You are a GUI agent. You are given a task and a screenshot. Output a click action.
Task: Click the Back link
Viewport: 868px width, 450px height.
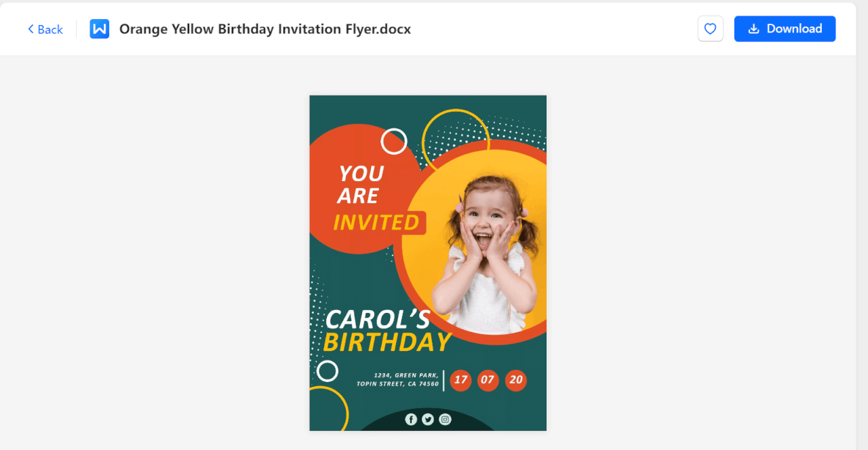coord(45,29)
